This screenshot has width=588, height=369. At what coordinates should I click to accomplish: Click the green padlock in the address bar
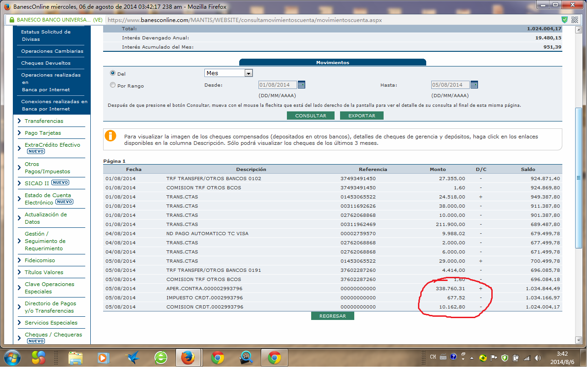(11, 20)
